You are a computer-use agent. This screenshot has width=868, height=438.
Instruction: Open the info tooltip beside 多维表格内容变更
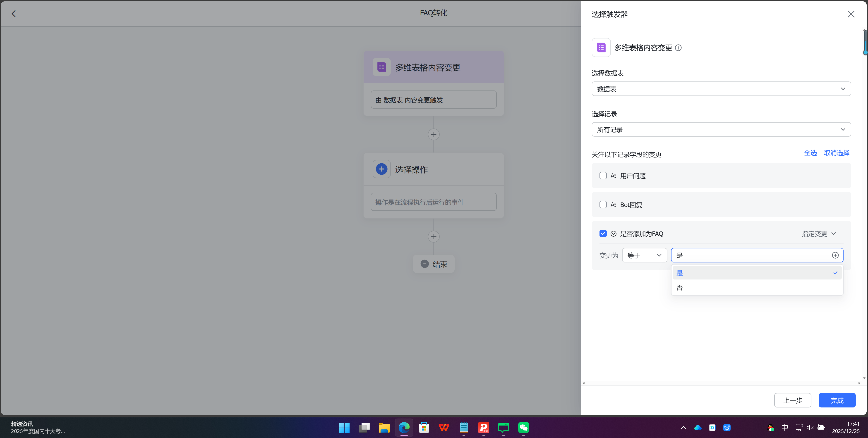pyautogui.click(x=678, y=48)
